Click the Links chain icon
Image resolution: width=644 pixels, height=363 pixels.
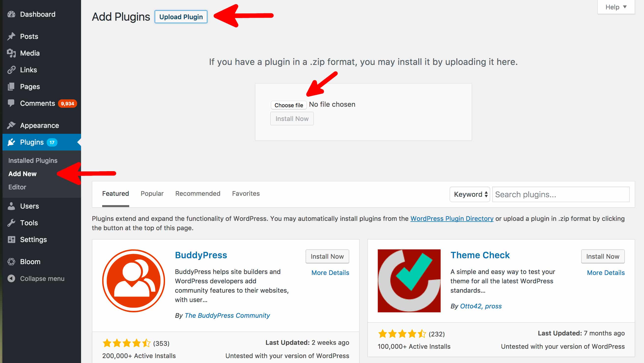tap(11, 70)
